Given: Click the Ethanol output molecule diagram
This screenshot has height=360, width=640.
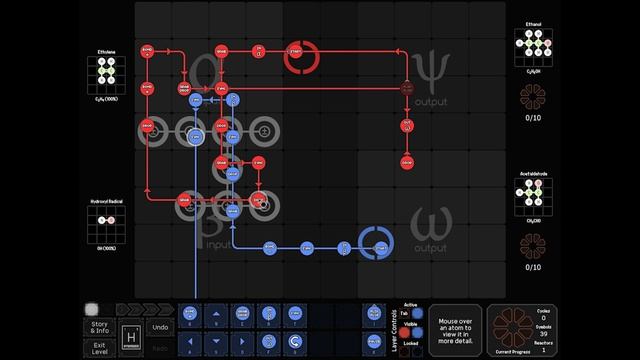Looking at the screenshot, I should pos(533,48).
